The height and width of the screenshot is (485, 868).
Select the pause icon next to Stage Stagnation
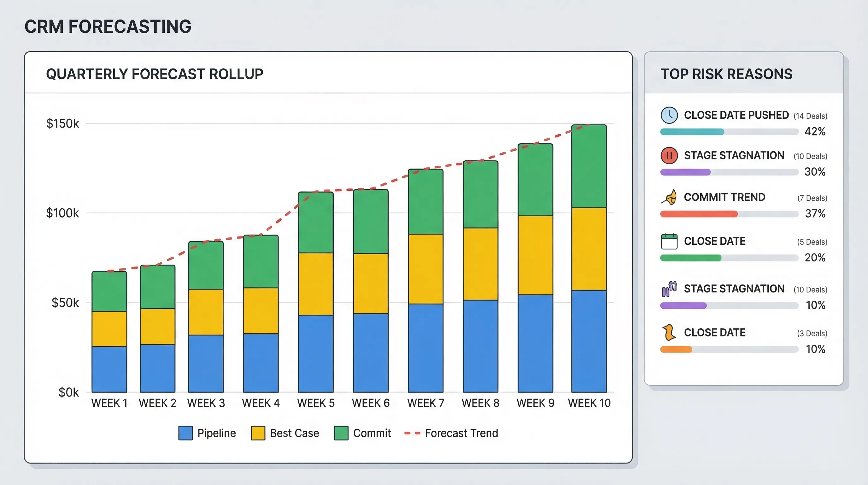click(x=669, y=155)
